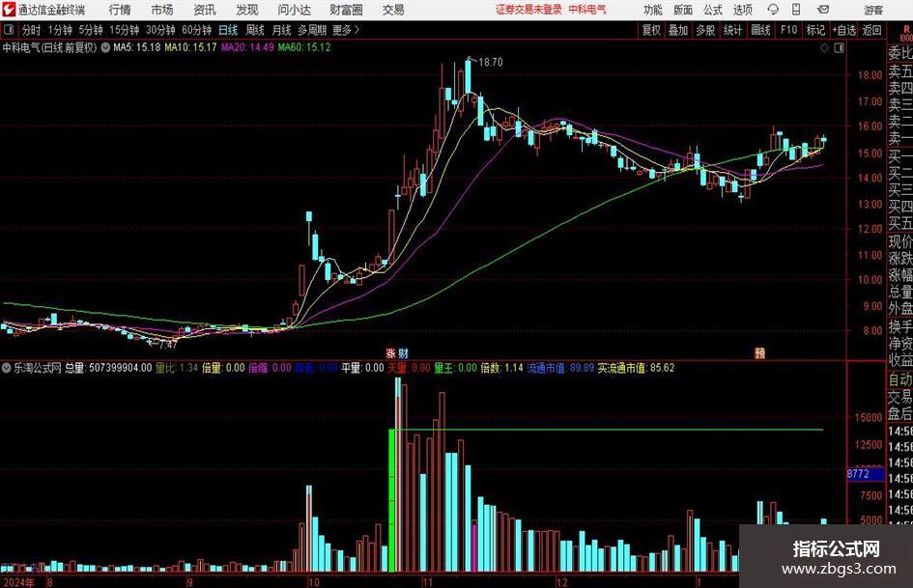Toggle the left sidebar panel icon
Screen dimensions: 913x588
point(9,30)
